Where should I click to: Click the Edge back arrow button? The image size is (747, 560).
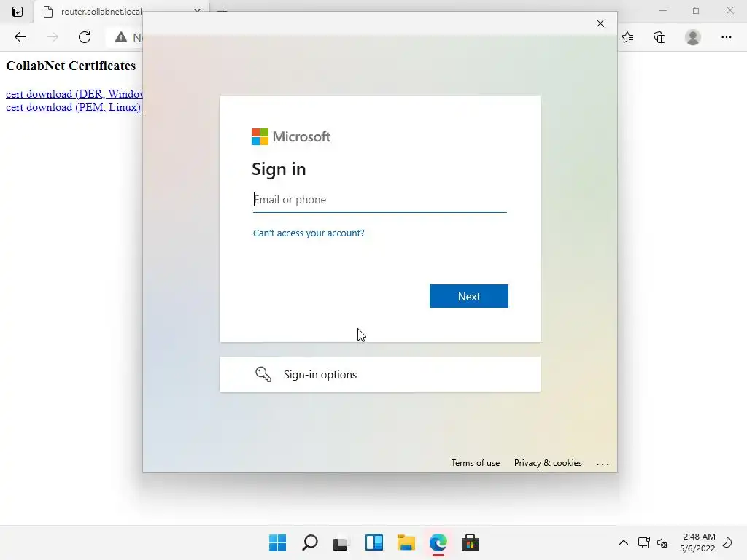point(20,37)
